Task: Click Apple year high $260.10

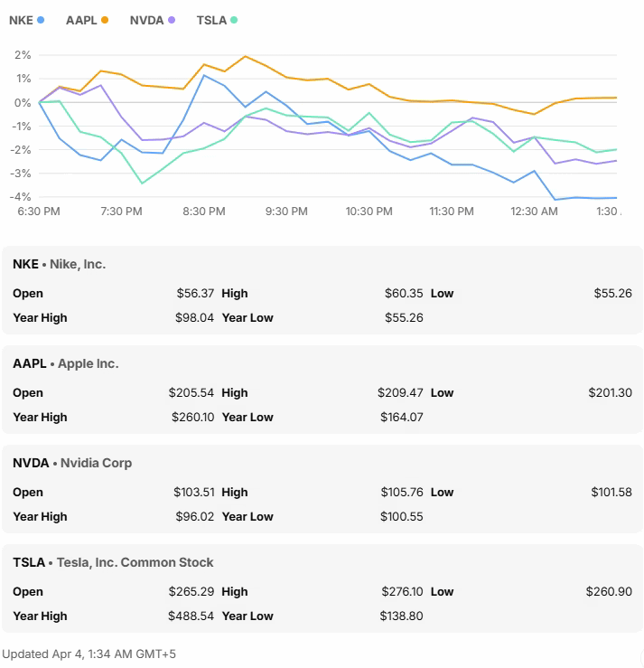Action: (192, 417)
